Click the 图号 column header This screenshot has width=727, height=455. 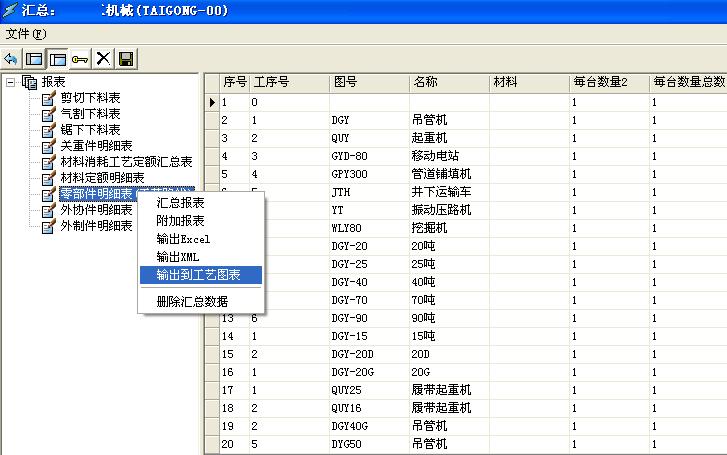(x=345, y=82)
